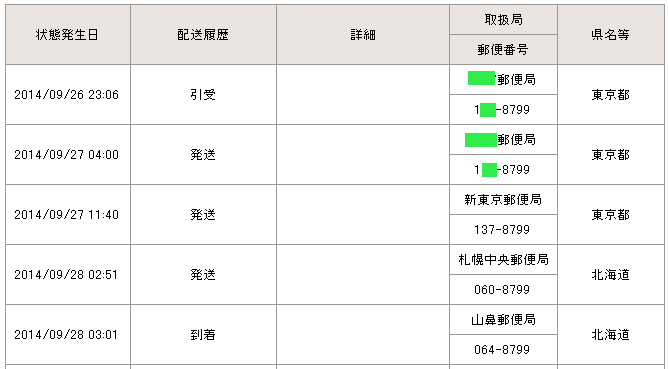Select the 配送履歴 column header
668x369 pixels.
pos(203,35)
